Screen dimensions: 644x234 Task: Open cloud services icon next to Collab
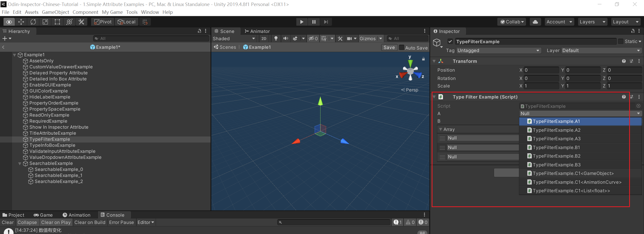coord(535,22)
